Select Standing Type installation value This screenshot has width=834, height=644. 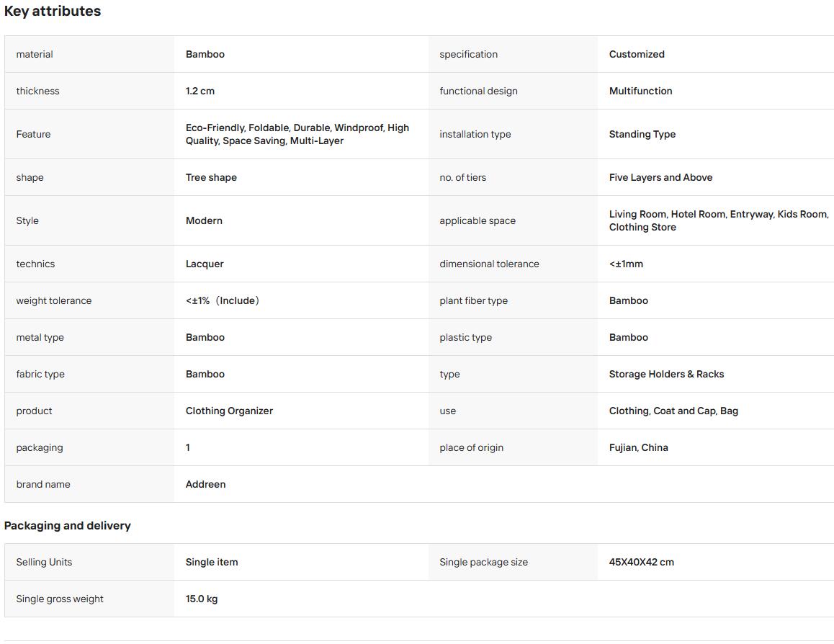tap(642, 135)
